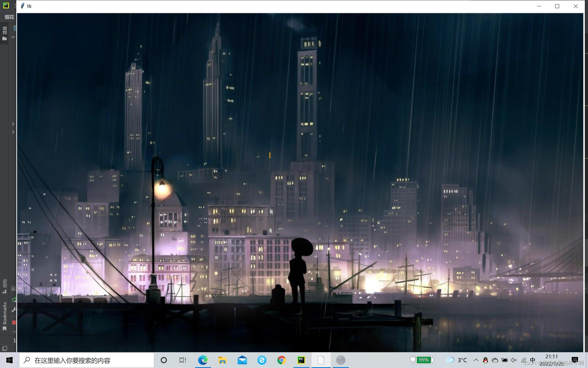Open File Explorer from the taskbar
The image size is (588, 368).
pyautogui.click(x=222, y=360)
